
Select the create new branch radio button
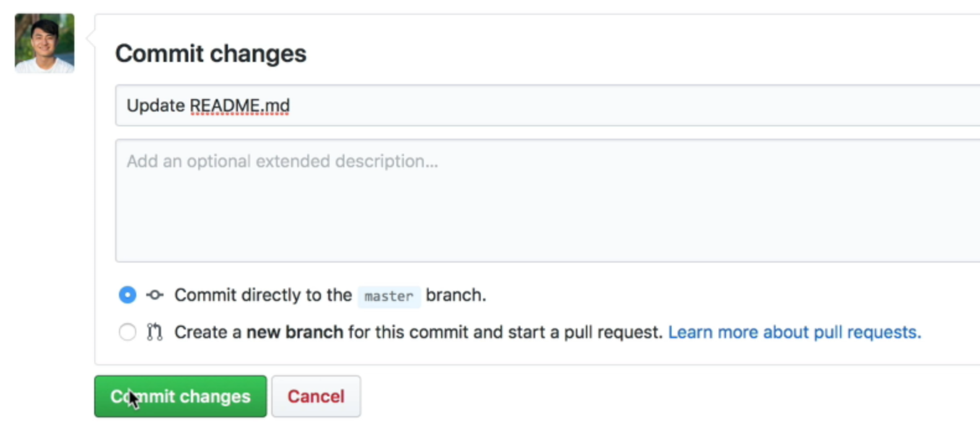pyautogui.click(x=128, y=333)
